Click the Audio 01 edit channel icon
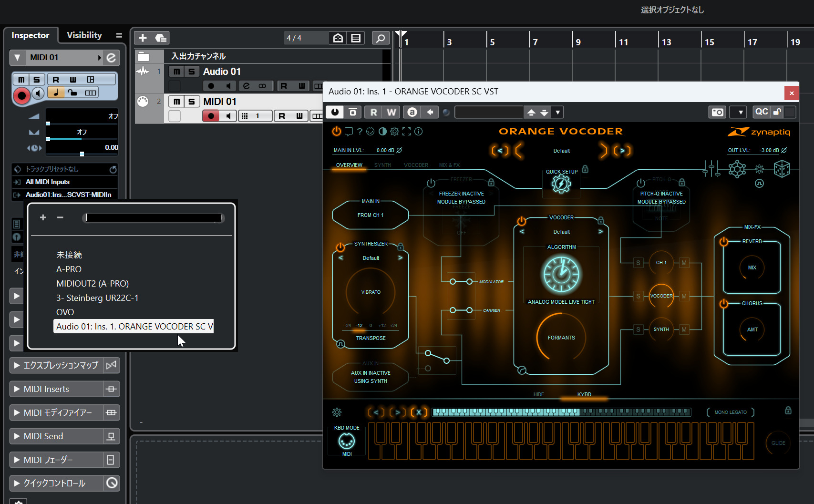 (x=246, y=86)
